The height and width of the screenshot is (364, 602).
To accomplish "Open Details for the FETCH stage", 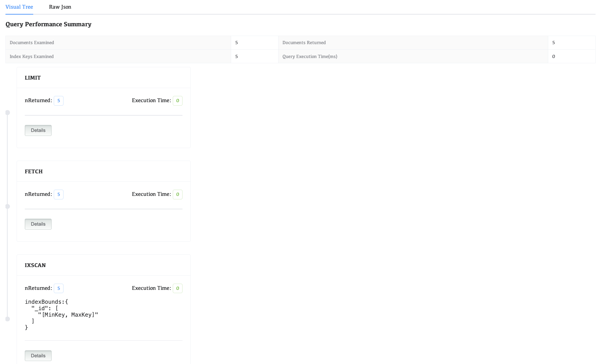I will pyautogui.click(x=38, y=224).
